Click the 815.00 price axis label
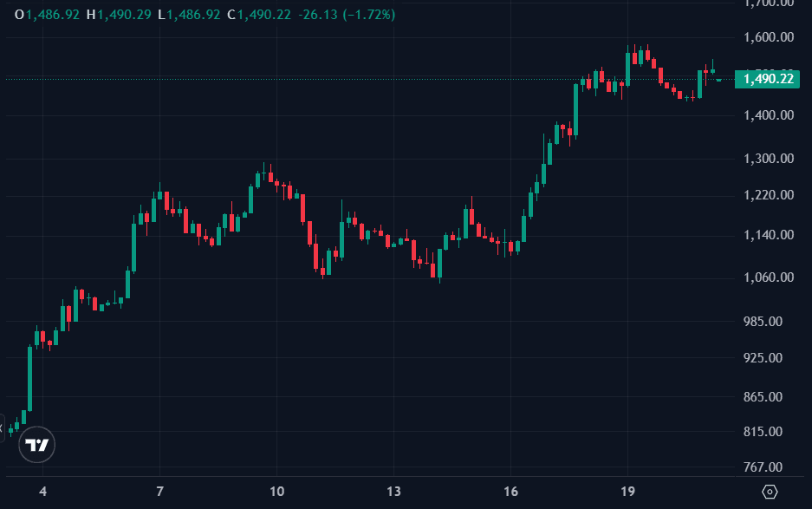 [763, 432]
